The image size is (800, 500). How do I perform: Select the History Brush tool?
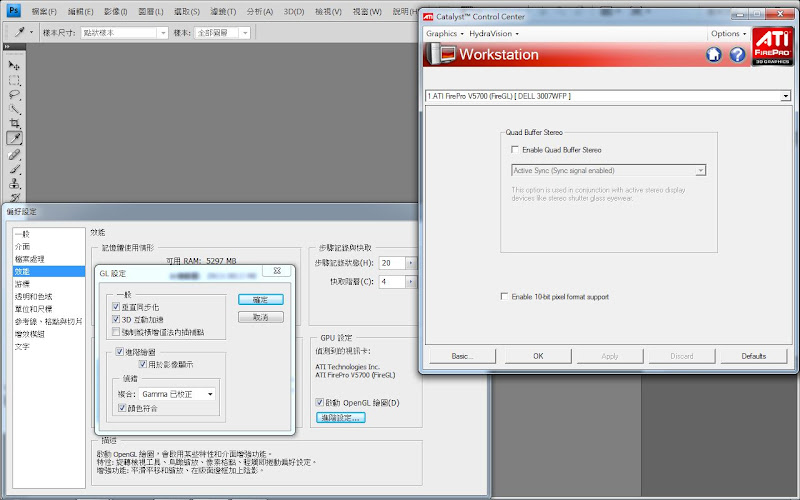(x=14, y=197)
